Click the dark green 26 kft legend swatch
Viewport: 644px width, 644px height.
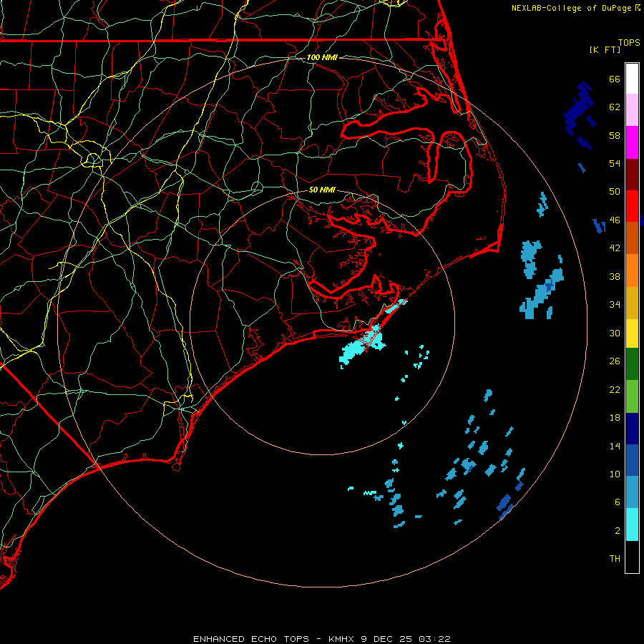(x=632, y=364)
